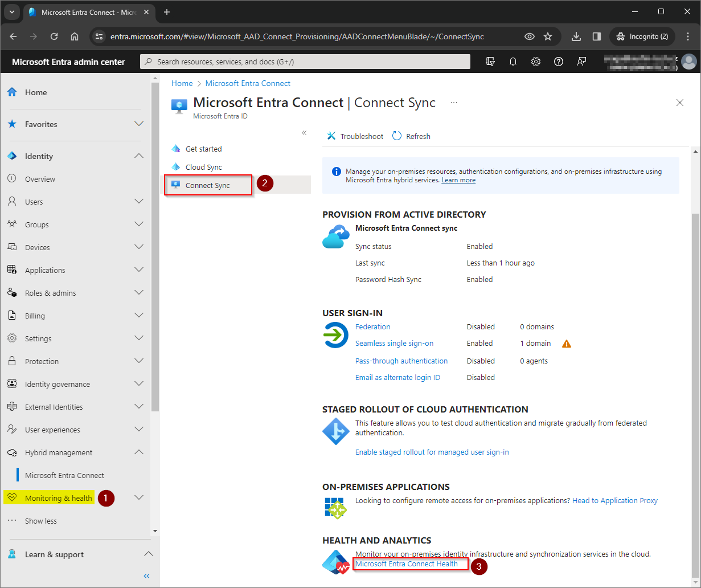Expand the Users submenu chevron

pos(139,201)
